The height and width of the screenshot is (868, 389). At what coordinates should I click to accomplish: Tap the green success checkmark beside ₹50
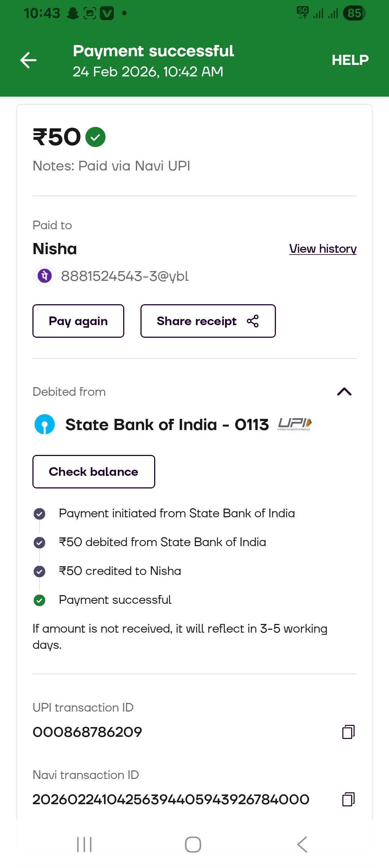click(x=95, y=137)
